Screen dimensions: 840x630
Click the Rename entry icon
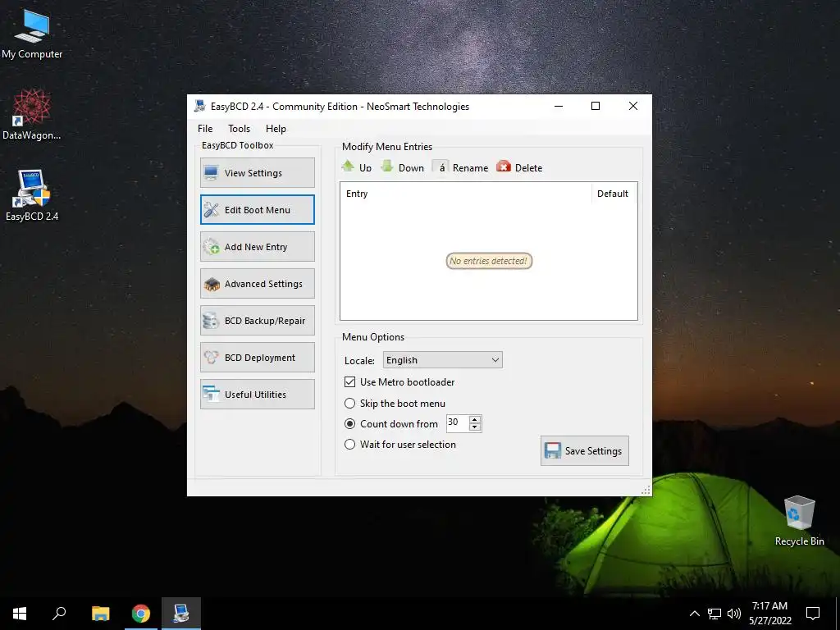441,167
